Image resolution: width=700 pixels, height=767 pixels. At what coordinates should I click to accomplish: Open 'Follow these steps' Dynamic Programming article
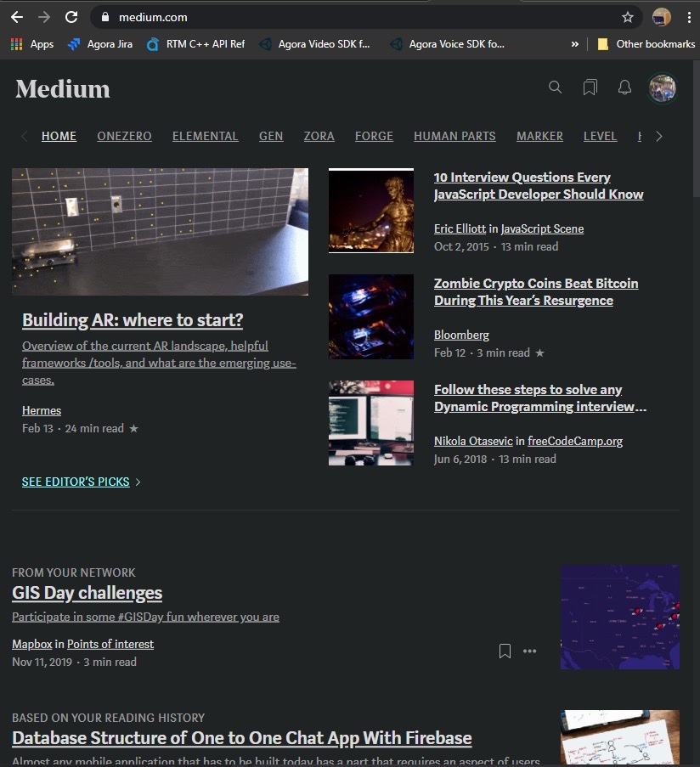pos(540,398)
